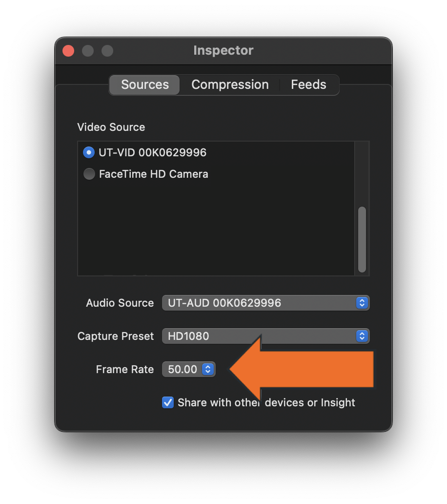Click the Audio Source chevron icon
The width and height of the screenshot is (447, 504).
coord(362,303)
